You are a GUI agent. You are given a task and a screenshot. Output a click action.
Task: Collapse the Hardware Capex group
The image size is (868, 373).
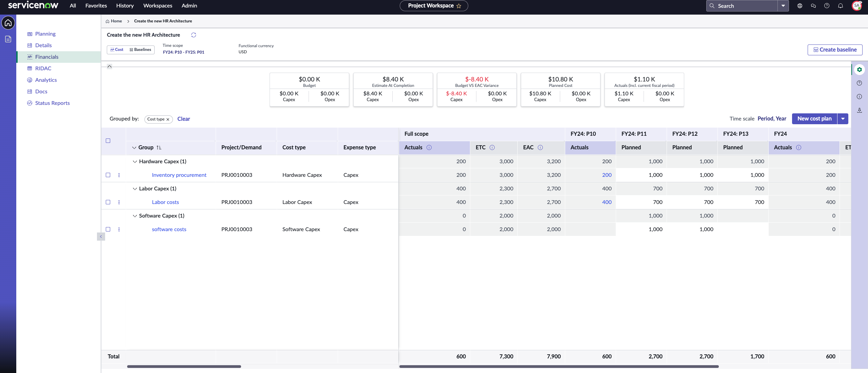(x=135, y=162)
